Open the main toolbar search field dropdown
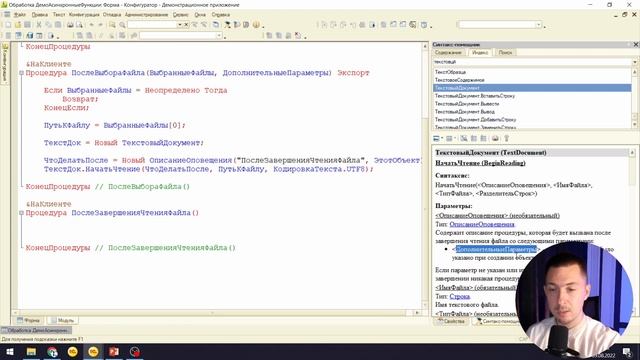The image size is (640, 360). click(x=180, y=25)
